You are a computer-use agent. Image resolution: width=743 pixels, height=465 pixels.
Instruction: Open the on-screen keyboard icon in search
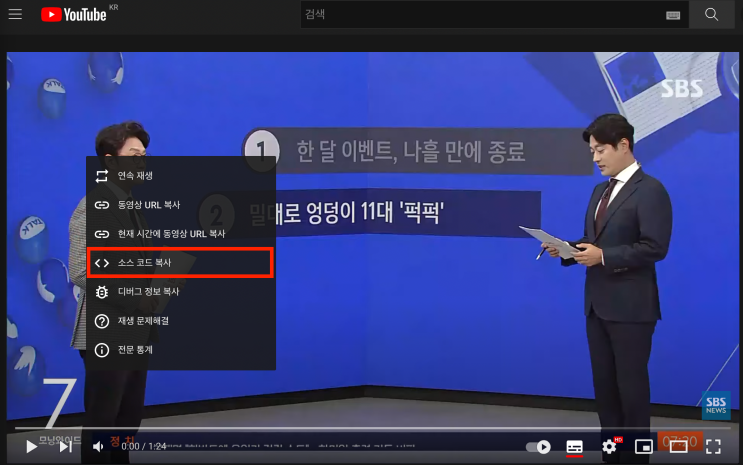click(673, 15)
